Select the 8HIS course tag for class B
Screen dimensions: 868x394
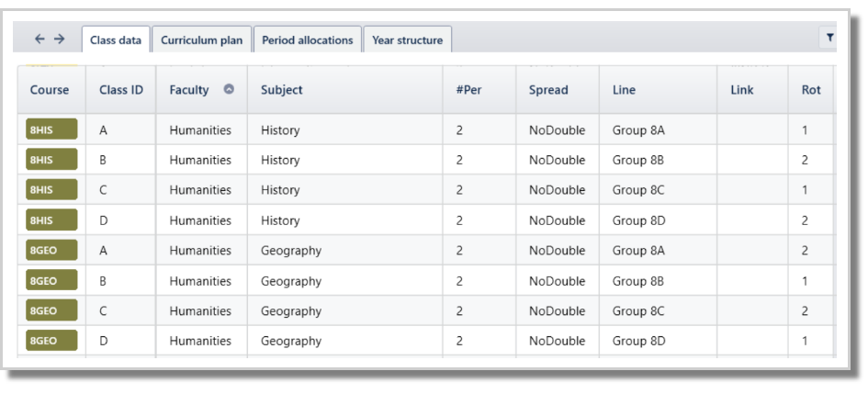(51, 160)
